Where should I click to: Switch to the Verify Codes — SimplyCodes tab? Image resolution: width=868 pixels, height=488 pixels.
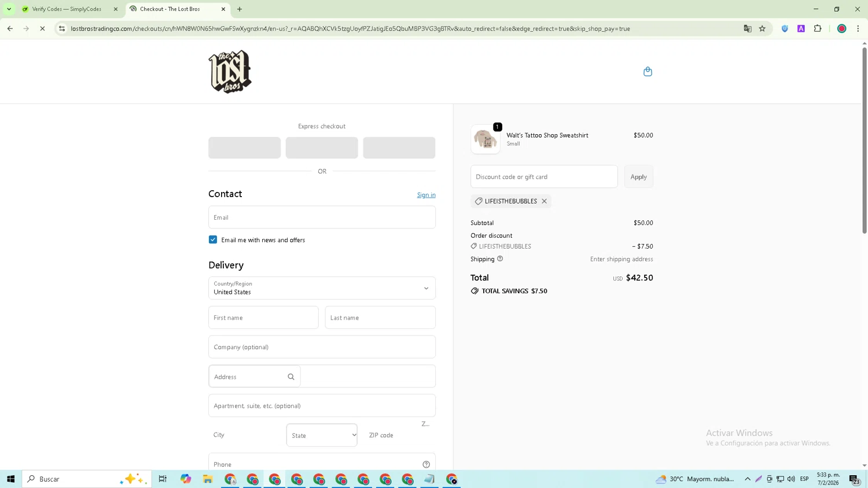pos(67,9)
